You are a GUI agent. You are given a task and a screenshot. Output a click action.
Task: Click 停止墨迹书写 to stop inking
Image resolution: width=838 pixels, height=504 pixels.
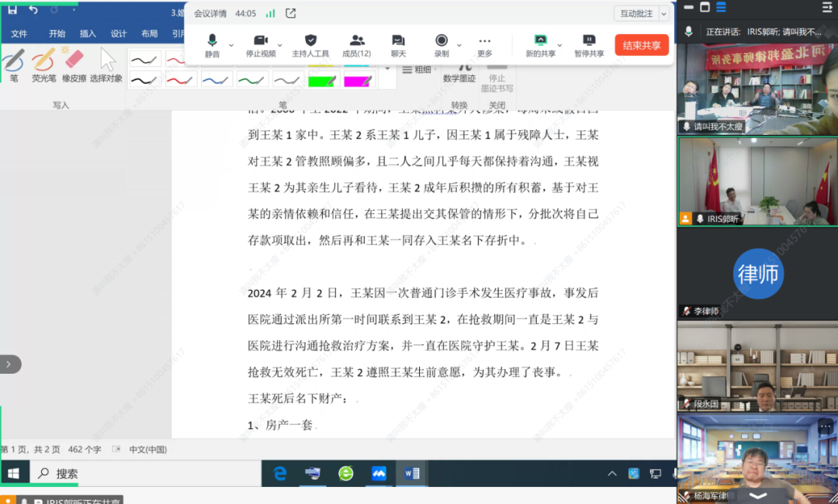click(x=497, y=80)
